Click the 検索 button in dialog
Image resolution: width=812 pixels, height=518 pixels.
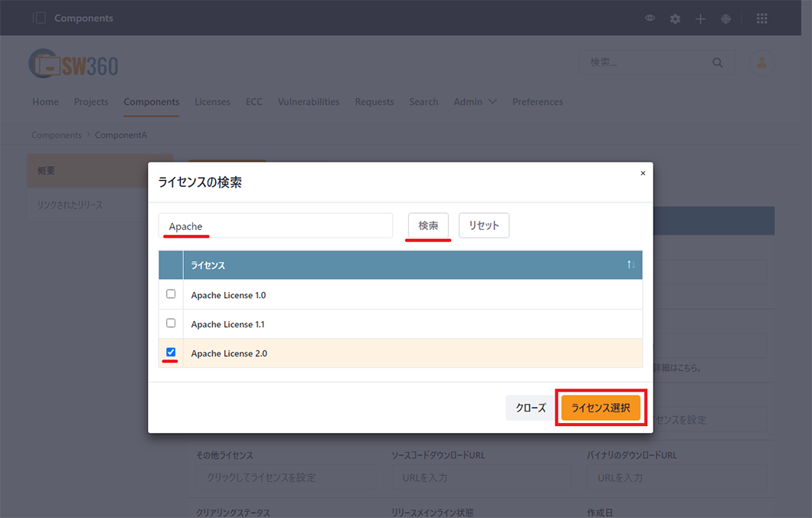click(428, 226)
